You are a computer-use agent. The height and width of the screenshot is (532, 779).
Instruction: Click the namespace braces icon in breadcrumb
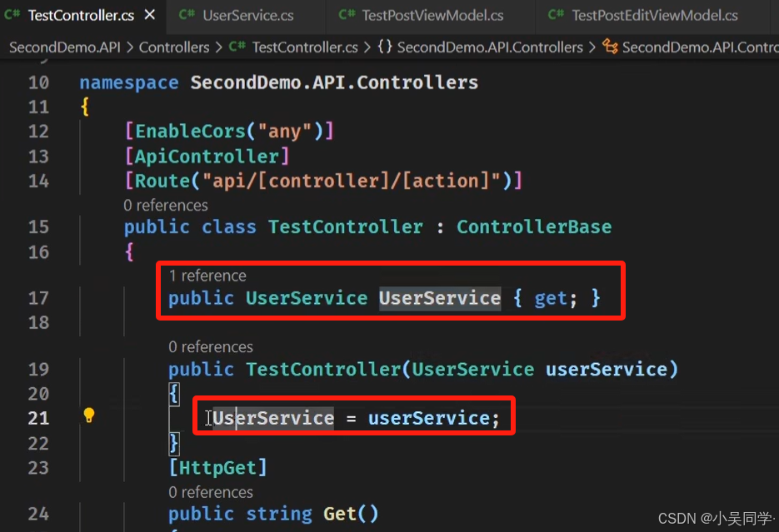(385, 47)
